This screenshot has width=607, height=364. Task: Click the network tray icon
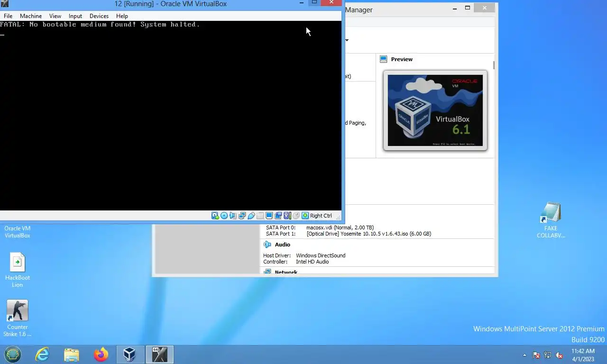(548, 355)
